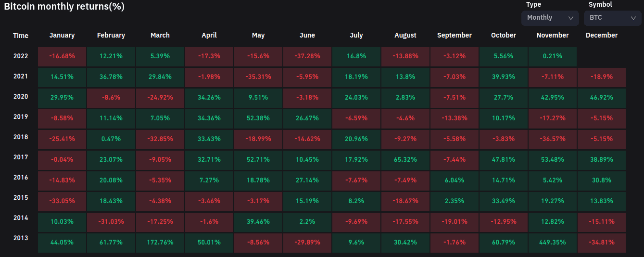This screenshot has height=257, width=644.
Task: Click the Symbol label above BTC
Action: (x=600, y=4)
